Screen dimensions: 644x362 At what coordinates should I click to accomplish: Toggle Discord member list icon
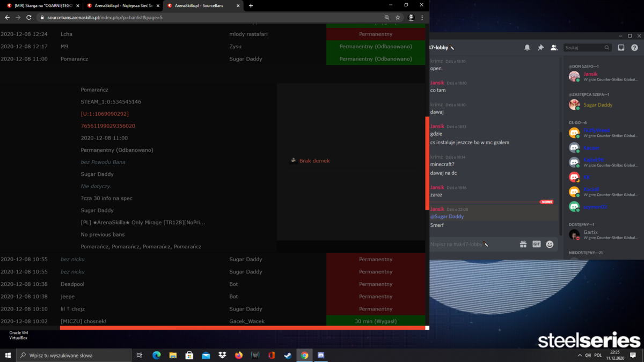pyautogui.click(x=554, y=48)
